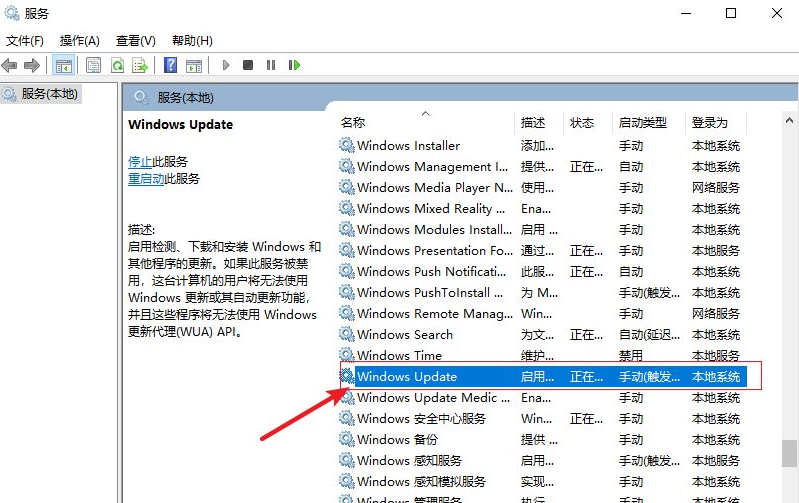799x503 pixels.
Task: Toggle the show/hide console tree icon
Action: [64, 65]
